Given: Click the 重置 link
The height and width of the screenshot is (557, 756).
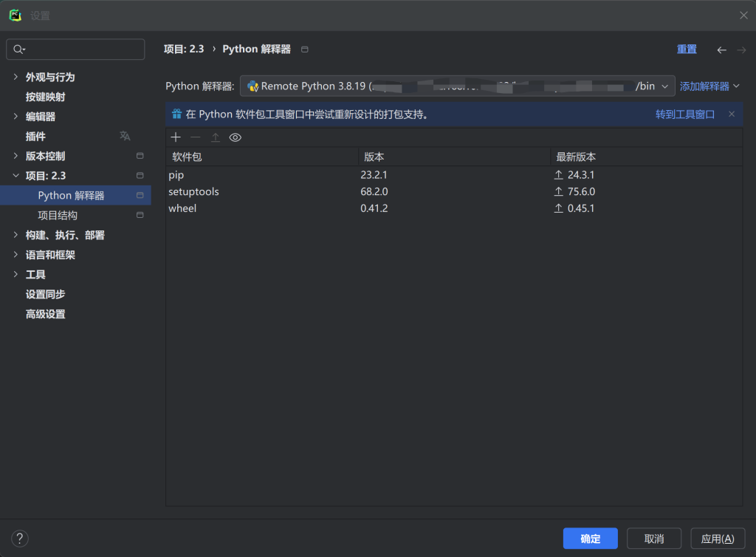Looking at the screenshot, I should pyautogui.click(x=687, y=49).
